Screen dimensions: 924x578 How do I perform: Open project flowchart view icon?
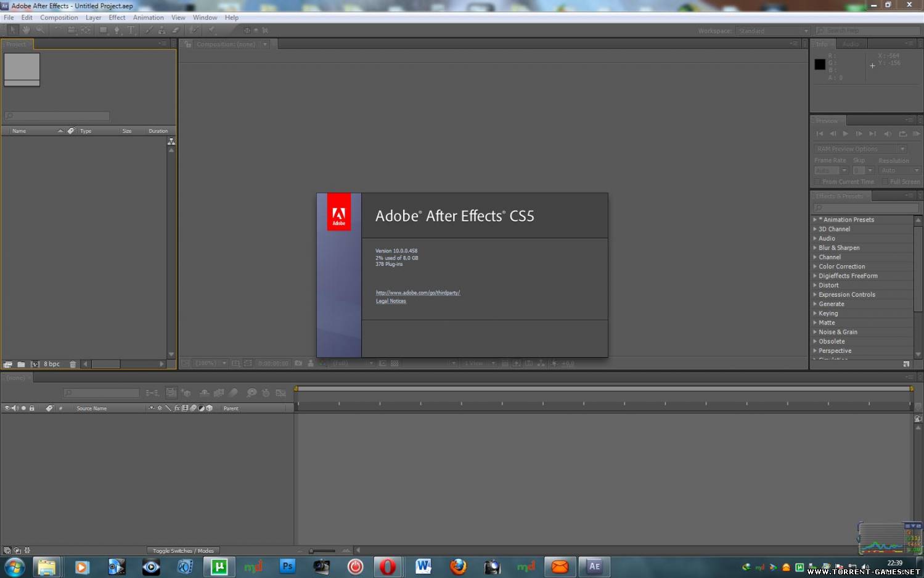coord(171,141)
